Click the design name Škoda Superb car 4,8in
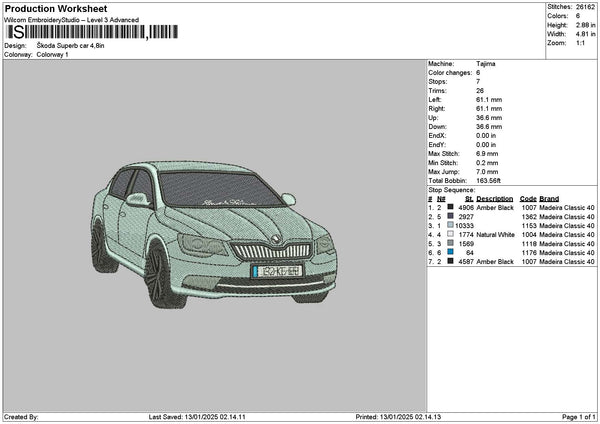Screen dimensions: 600x424 [71, 46]
